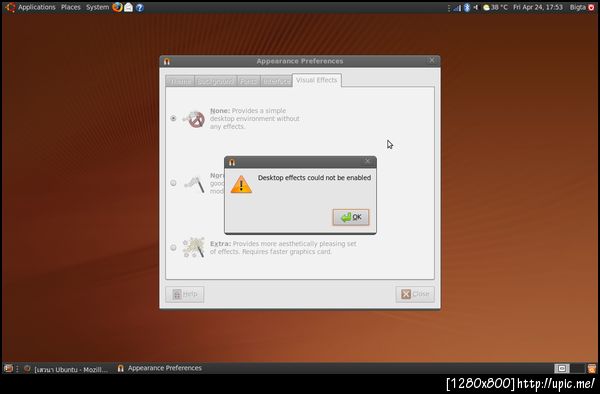Click the weather 38 °C applet
This screenshot has height=394, width=600.
click(x=495, y=7)
